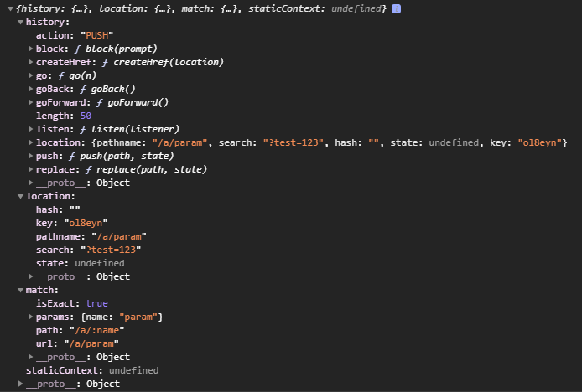Viewport: 582px width, 392px height.
Task: Expand the createHref function entry
Action: pos(30,62)
